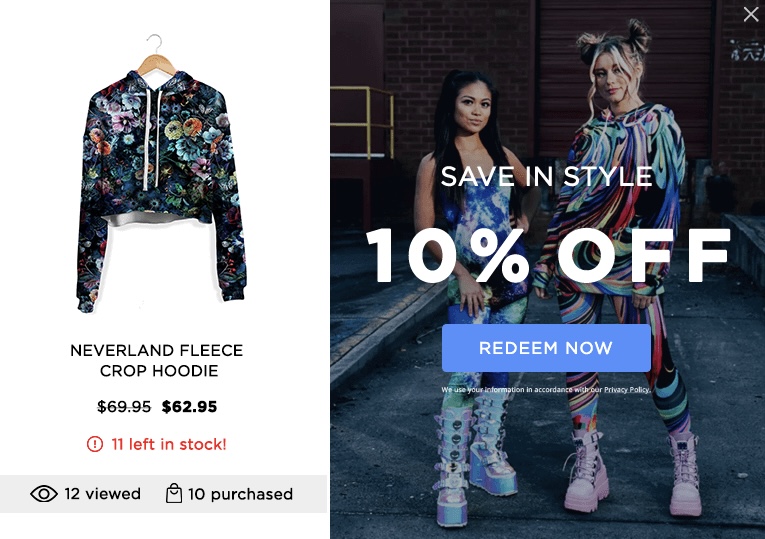Click the 10 purchased label
Viewport: 765px width, 539px height.
(241, 494)
